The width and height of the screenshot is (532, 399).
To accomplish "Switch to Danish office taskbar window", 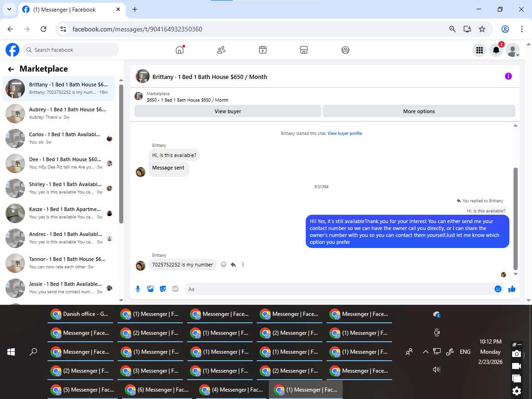I will click(80, 314).
